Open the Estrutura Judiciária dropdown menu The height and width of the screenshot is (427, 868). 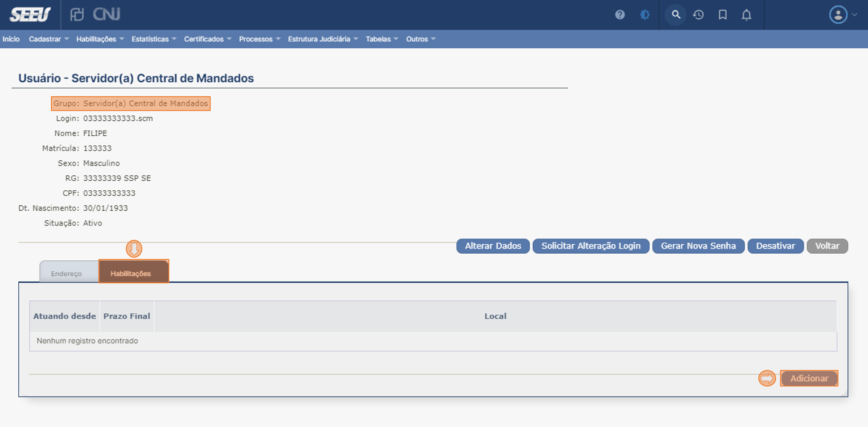pos(323,39)
